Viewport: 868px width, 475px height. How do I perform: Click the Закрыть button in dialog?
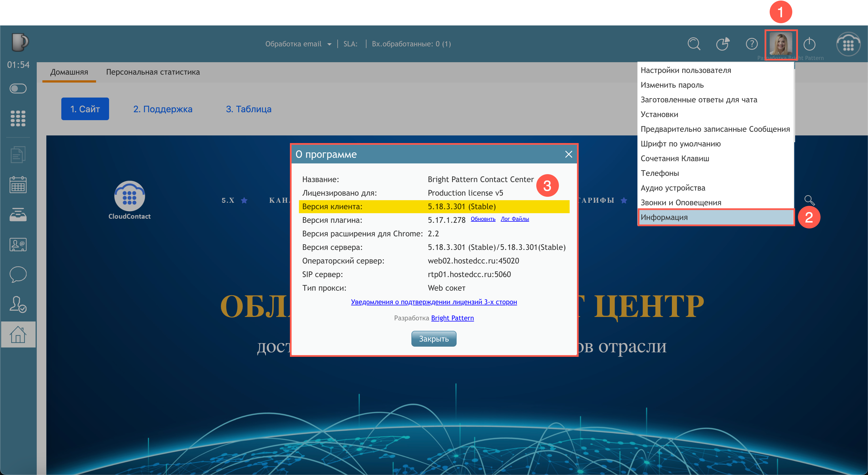(x=434, y=338)
